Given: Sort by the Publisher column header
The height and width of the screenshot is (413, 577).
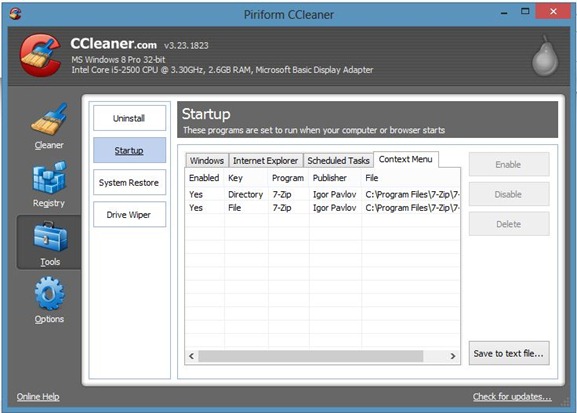Looking at the screenshot, I should coord(335,178).
